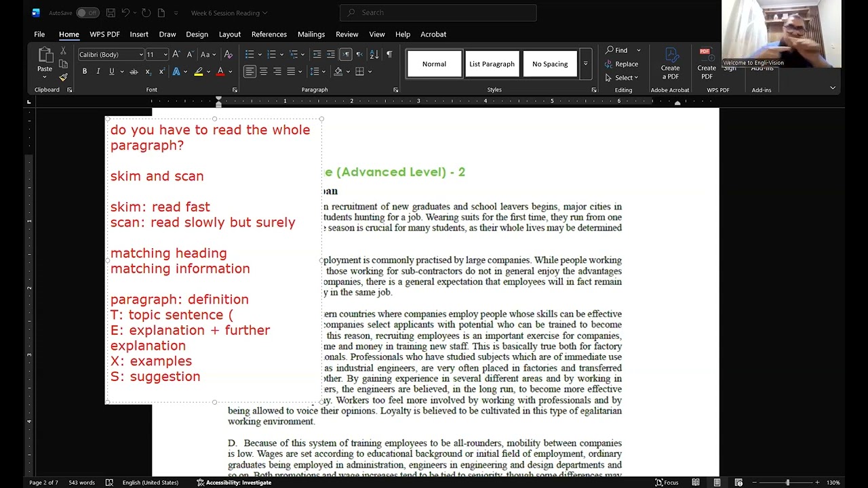Activate the Format Painter brush

[x=63, y=77]
